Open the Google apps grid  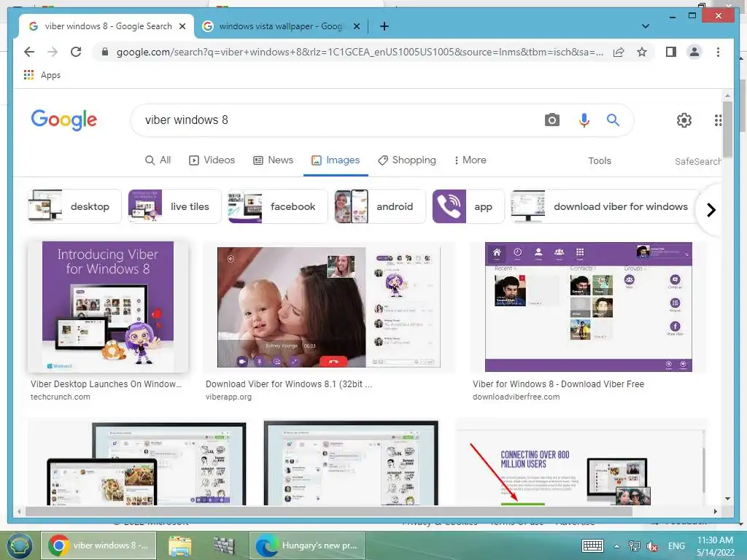pyautogui.click(x=718, y=120)
